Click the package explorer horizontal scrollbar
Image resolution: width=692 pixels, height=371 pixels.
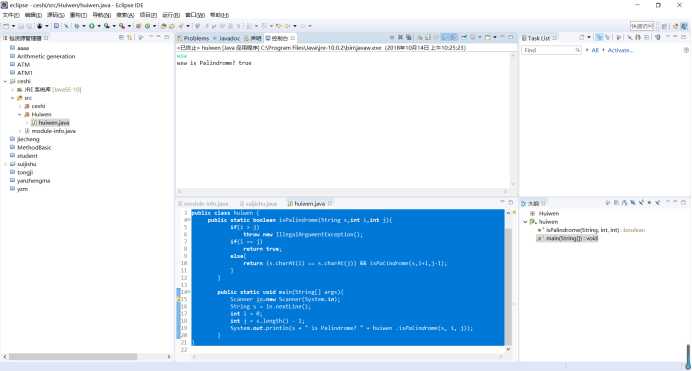click(73, 356)
